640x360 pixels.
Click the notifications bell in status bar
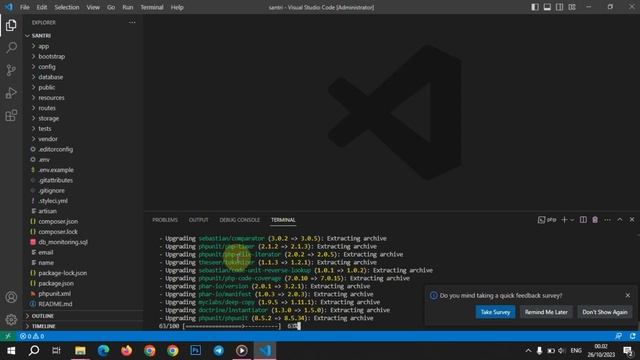tap(632, 336)
